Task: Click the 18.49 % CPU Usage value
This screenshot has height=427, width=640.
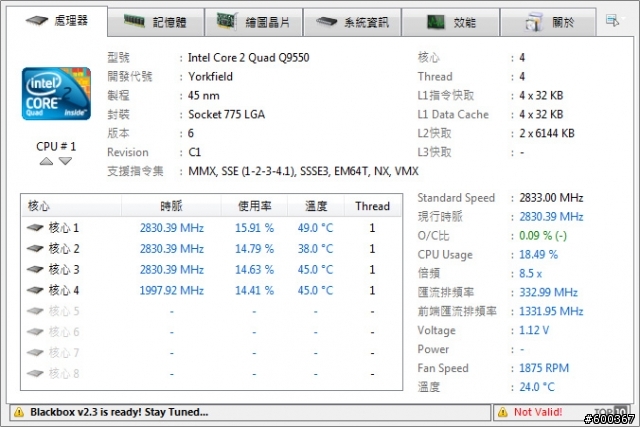Action: [538, 255]
